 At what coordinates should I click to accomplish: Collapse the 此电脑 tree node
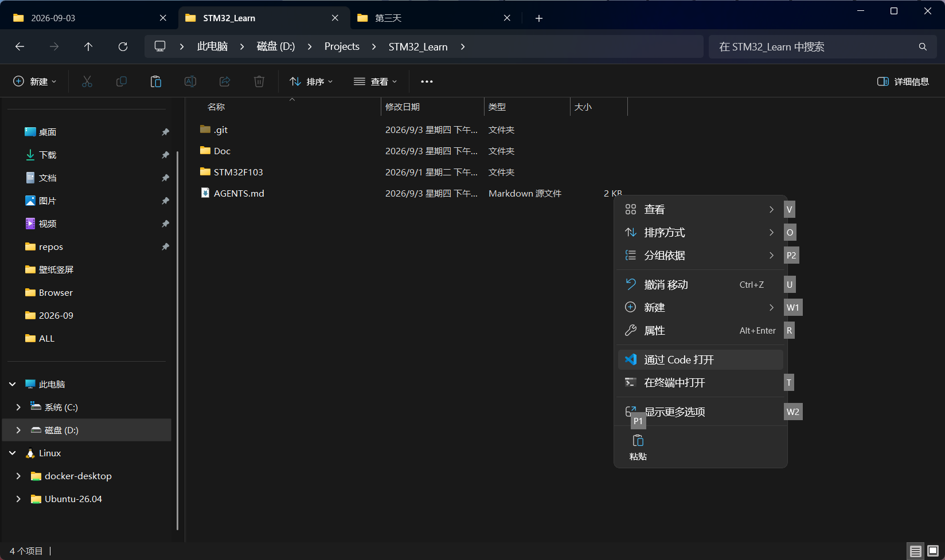point(13,384)
